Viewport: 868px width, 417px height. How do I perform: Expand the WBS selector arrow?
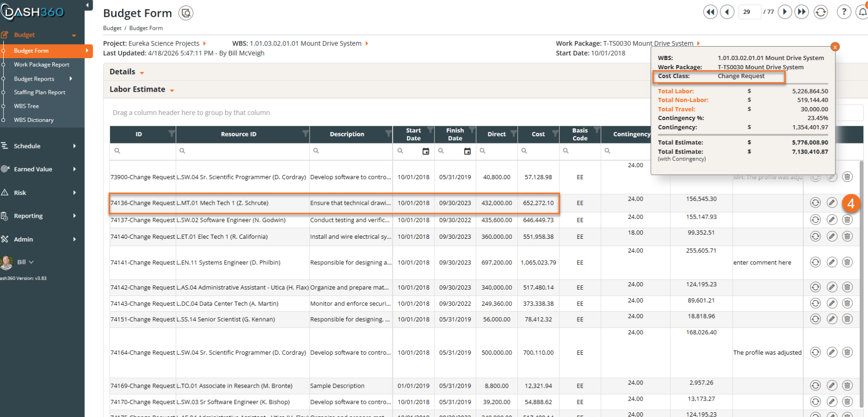tap(367, 44)
